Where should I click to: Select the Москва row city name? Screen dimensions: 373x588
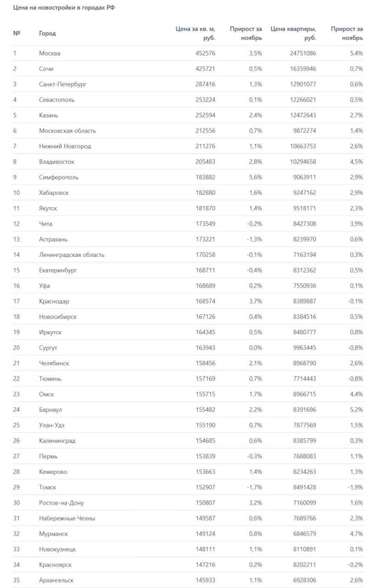click(x=50, y=53)
